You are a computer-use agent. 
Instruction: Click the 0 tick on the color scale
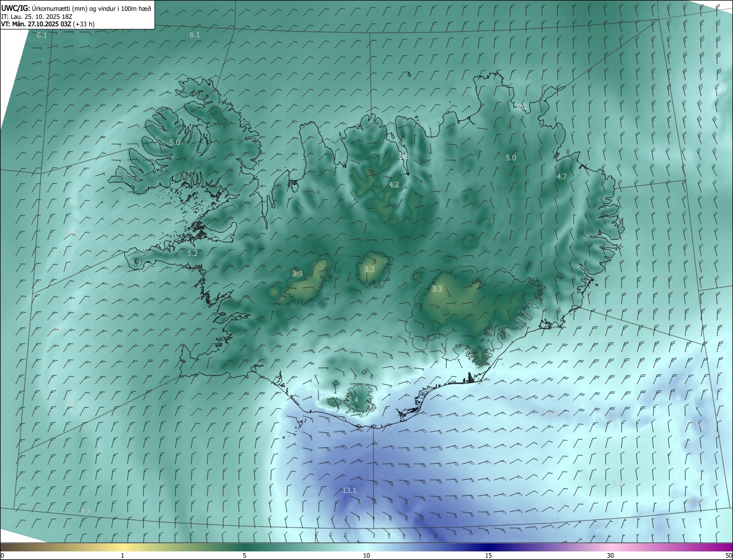[x=2, y=556]
